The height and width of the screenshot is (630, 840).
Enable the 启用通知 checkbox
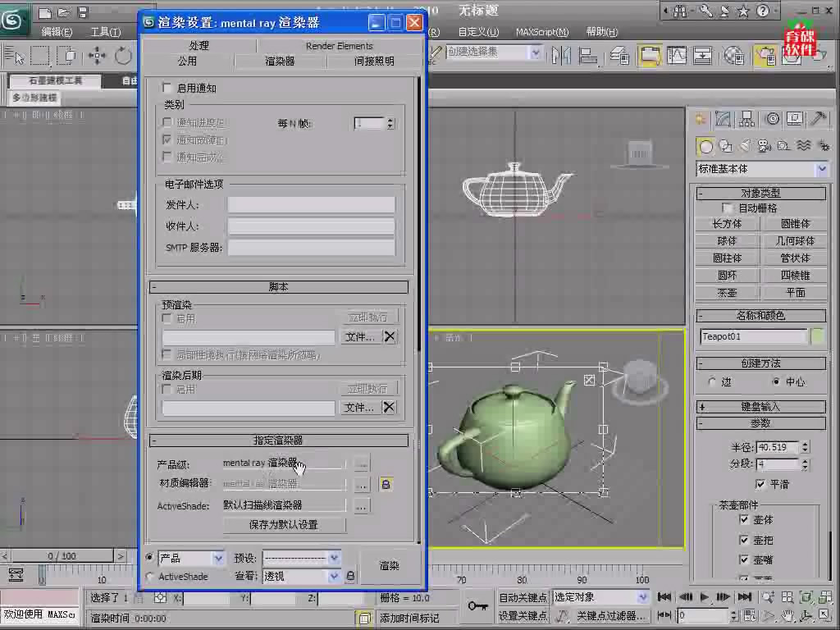167,87
